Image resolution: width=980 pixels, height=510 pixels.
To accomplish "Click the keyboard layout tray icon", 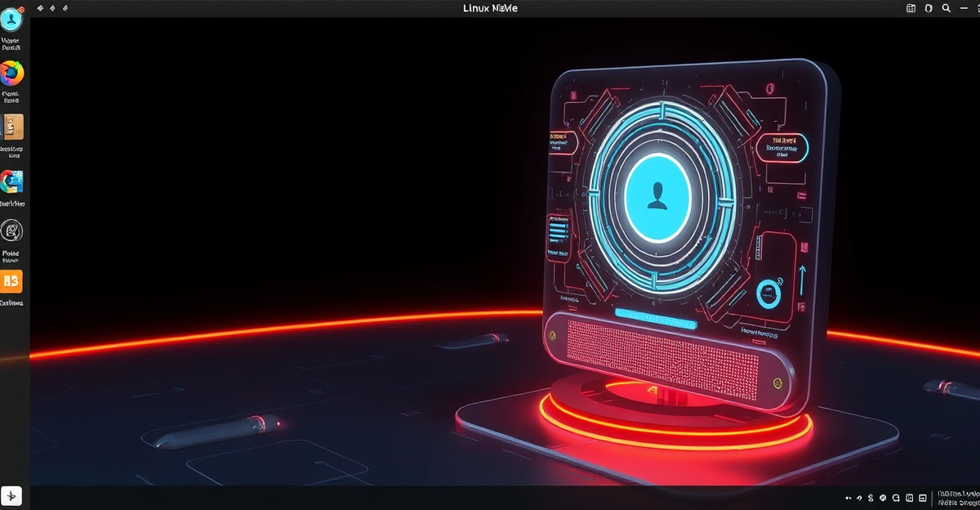I will 922,498.
